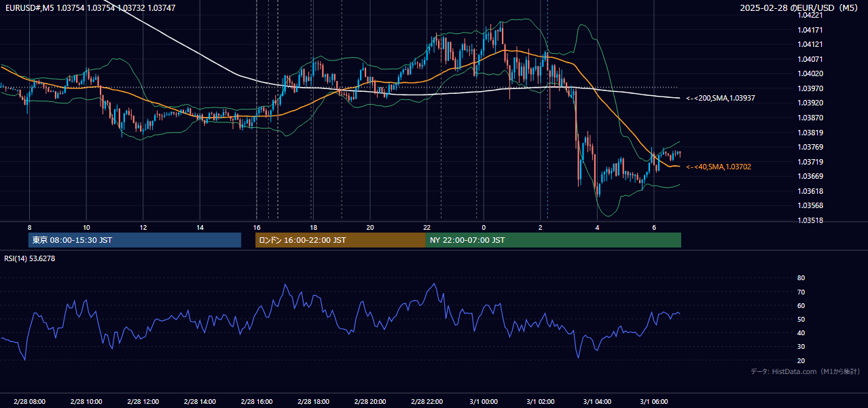Viewport: 868px width, 408px height.
Task: Click the date label 2/28 18:00
Action: tap(313, 401)
